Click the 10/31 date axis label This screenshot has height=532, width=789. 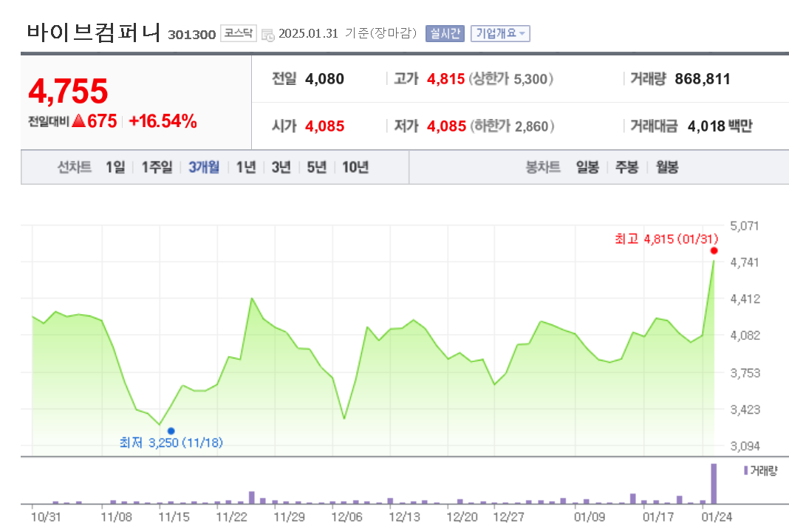click(46, 517)
